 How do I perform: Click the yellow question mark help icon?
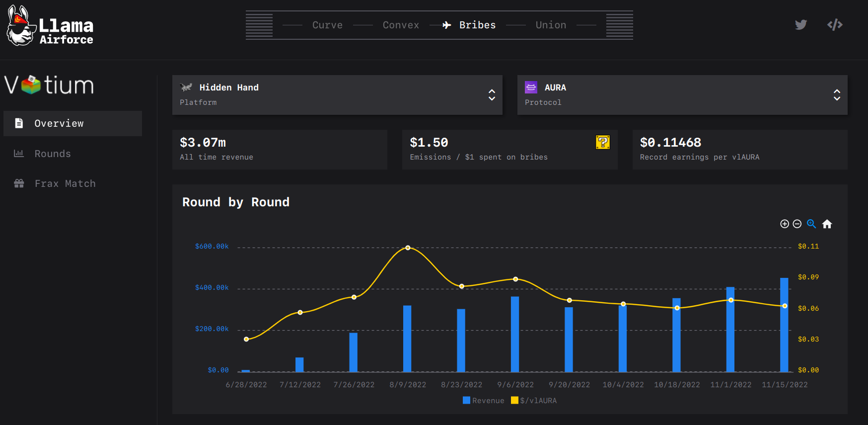click(602, 142)
